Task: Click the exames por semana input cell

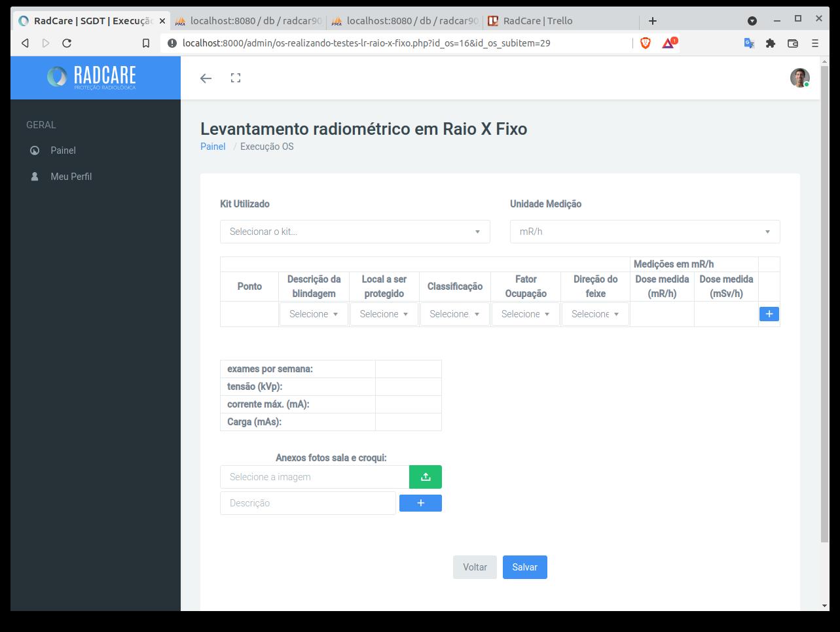Action: click(x=408, y=369)
